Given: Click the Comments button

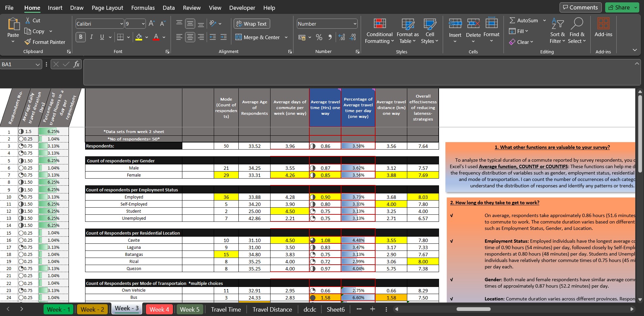Looking at the screenshot, I should (580, 7).
